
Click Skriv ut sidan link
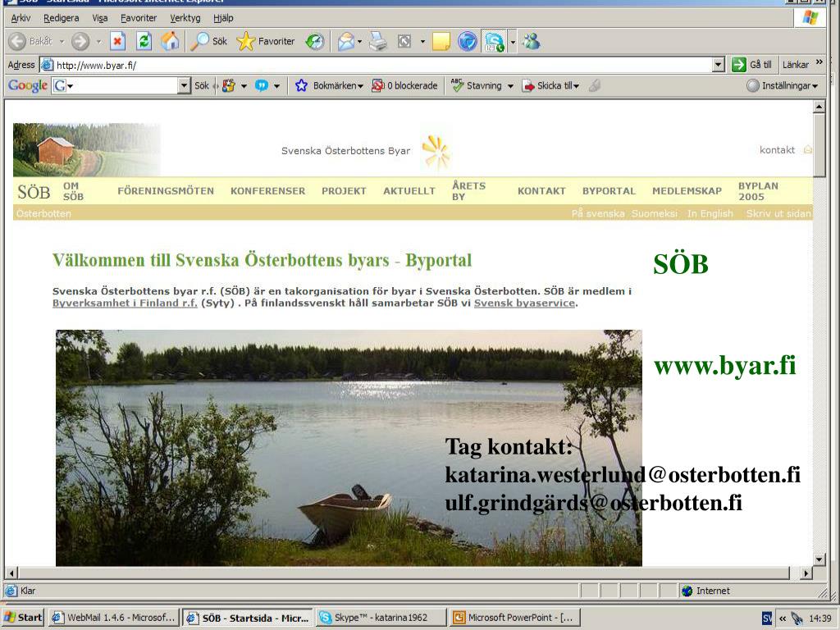[779, 213]
